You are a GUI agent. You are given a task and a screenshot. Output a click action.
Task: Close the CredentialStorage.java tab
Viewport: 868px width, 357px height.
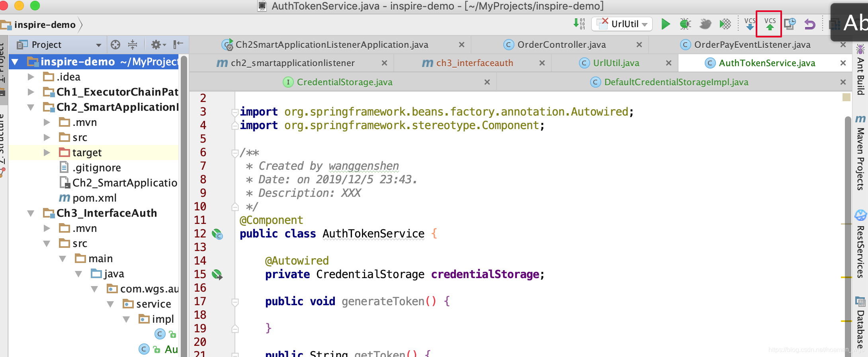coord(487,82)
